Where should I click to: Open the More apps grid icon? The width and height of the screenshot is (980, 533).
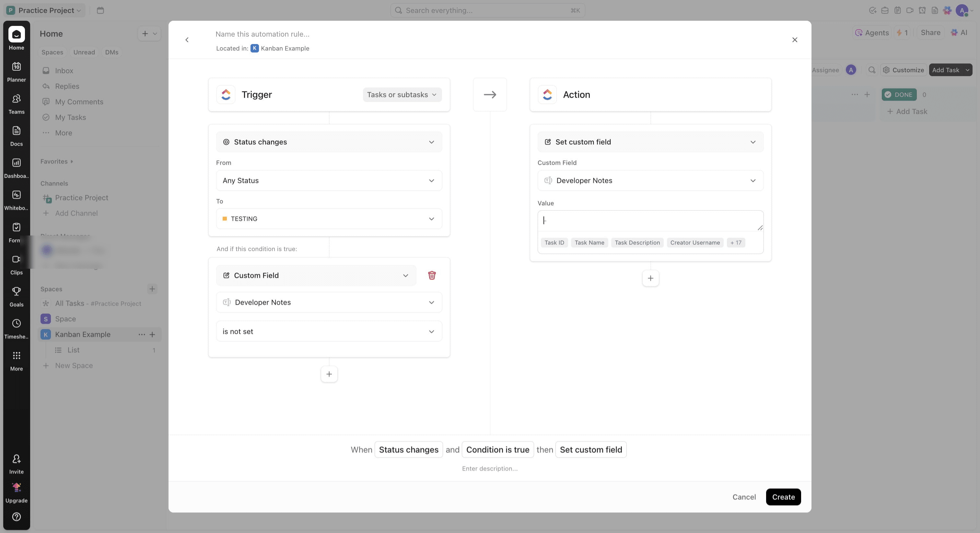[16, 356]
